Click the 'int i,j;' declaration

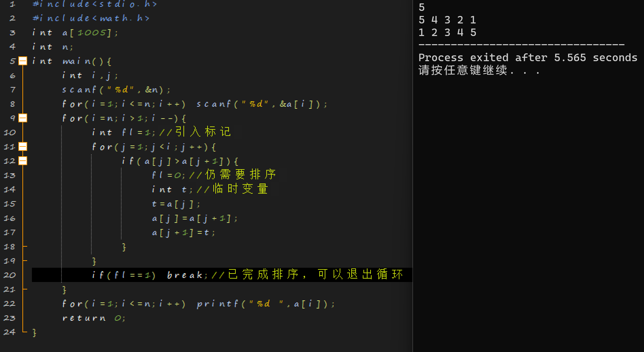tap(90, 75)
